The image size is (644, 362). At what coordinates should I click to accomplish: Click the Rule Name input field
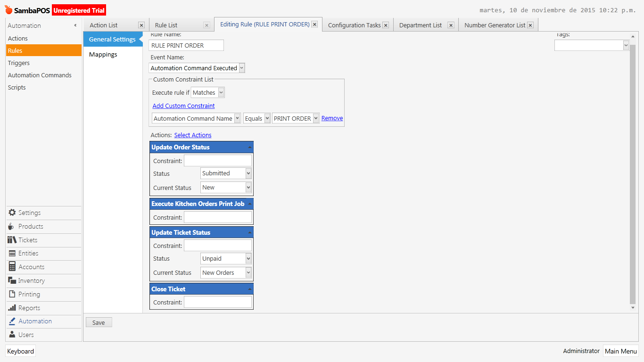pos(186,45)
